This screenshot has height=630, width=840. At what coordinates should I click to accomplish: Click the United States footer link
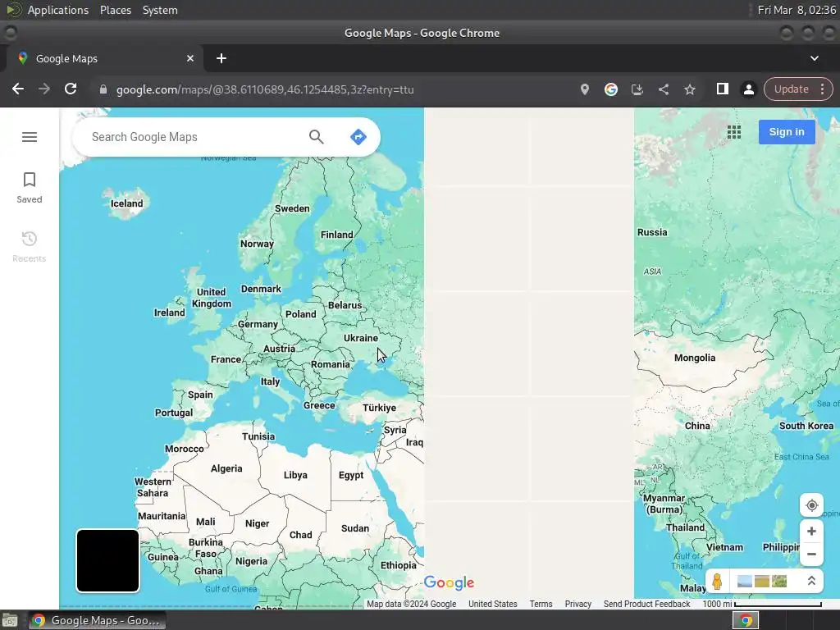pyautogui.click(x=492, y=604)
